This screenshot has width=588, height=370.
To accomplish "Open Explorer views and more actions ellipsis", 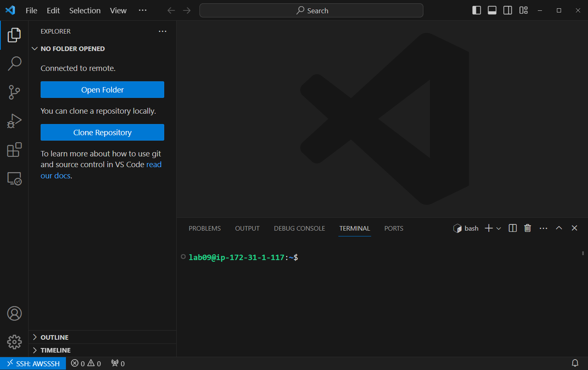I will click(163, 31).
